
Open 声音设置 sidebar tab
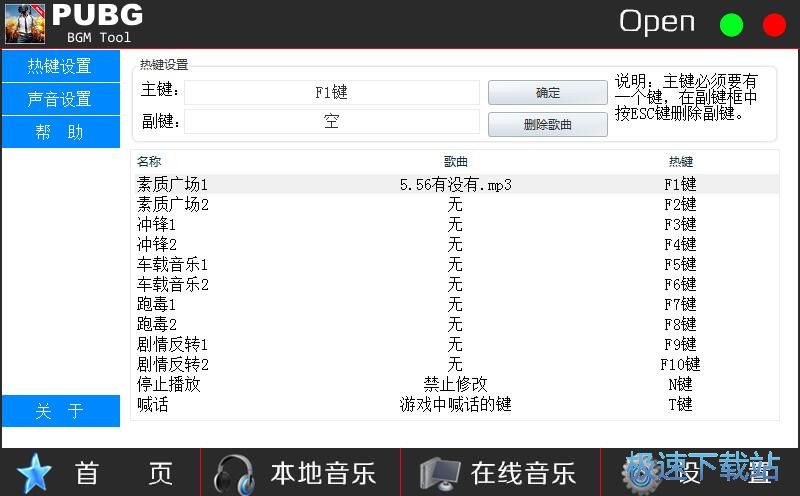tap(61, 99)
